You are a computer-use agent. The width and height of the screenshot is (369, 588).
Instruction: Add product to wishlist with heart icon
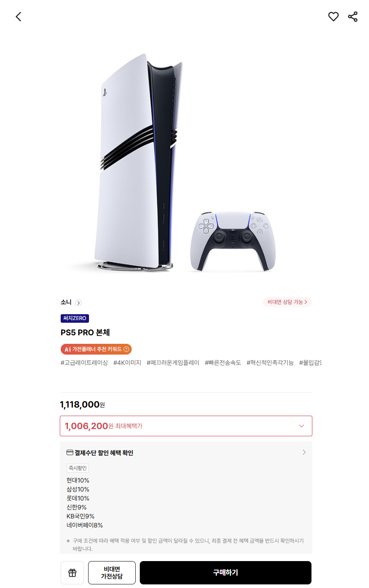333,17
